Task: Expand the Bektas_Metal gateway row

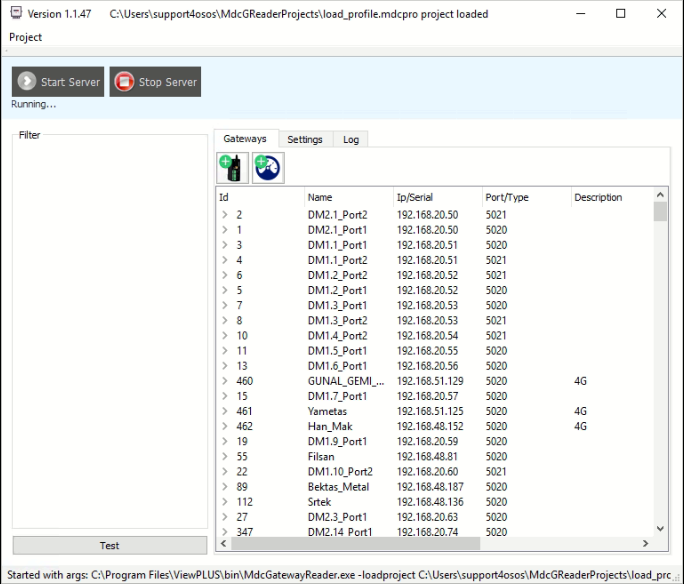Action: 225,487
